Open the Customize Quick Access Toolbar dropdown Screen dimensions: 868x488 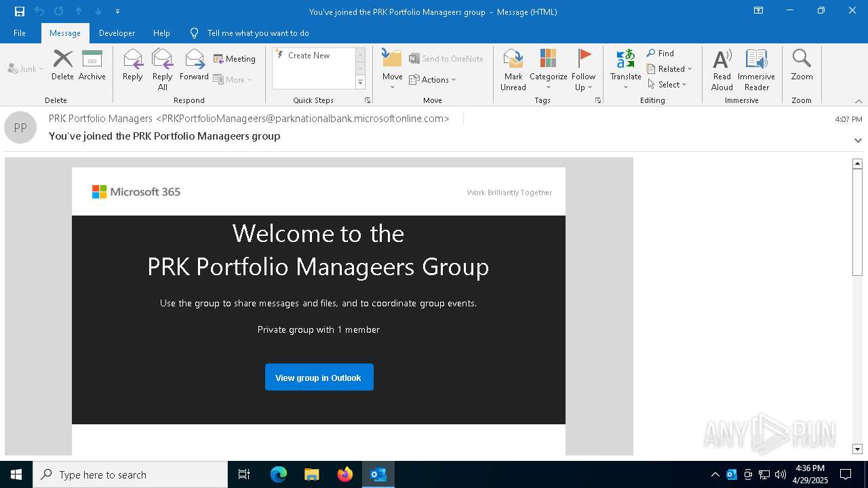tap(117, 12)
